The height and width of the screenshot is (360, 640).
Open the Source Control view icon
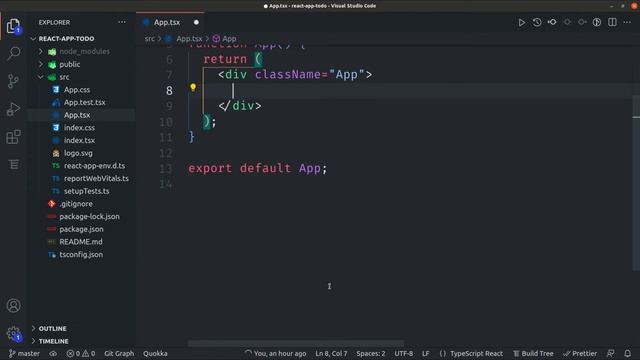tap(13, 81)
